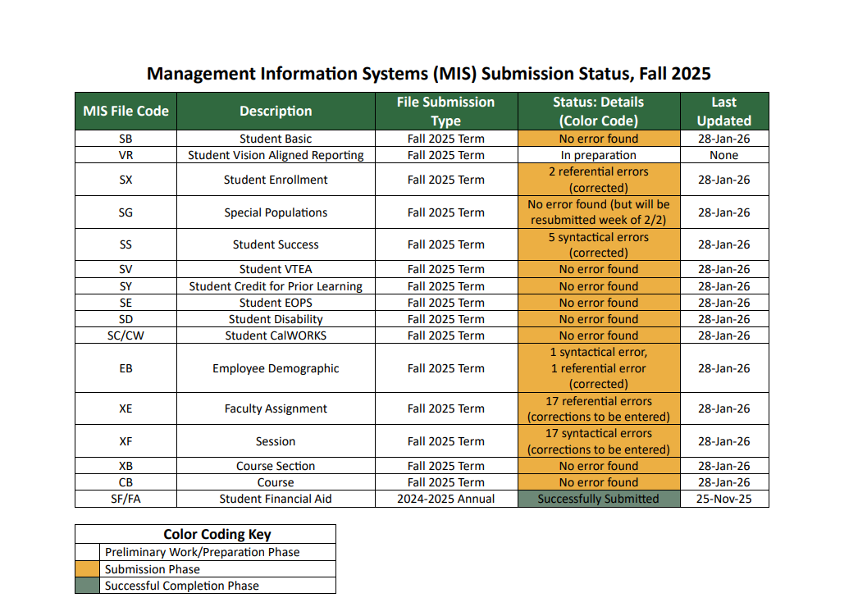Click the 'In preparation' status cell
Viewport: 858px width, 616px height.
pos(599,155)
